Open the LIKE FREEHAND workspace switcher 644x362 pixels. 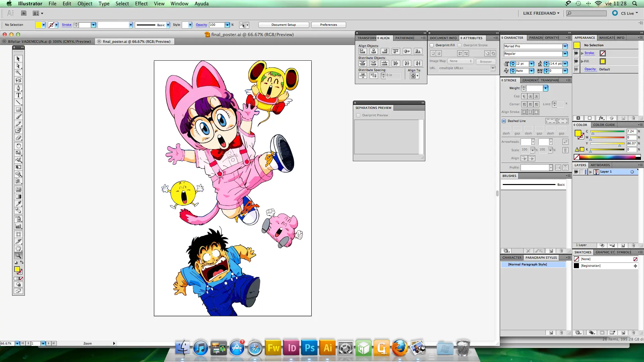point(541,13)
